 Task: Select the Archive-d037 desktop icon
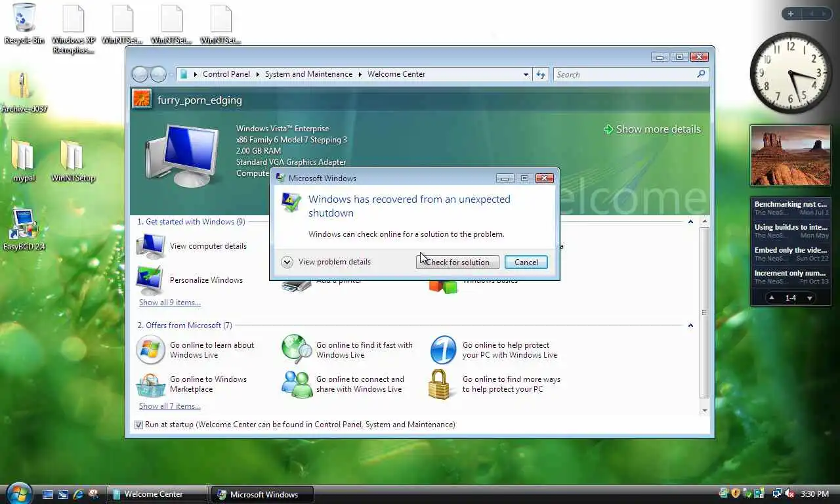click(24, 93)
